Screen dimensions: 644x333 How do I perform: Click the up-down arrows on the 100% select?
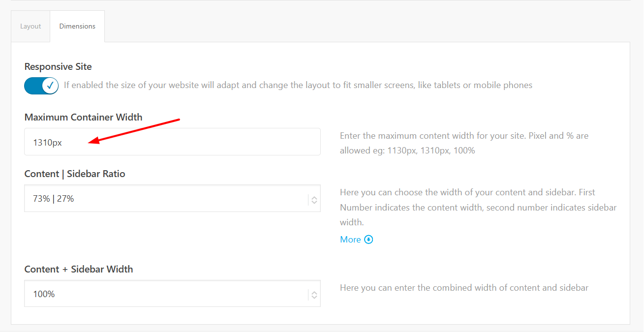click(x=314, y=295)
